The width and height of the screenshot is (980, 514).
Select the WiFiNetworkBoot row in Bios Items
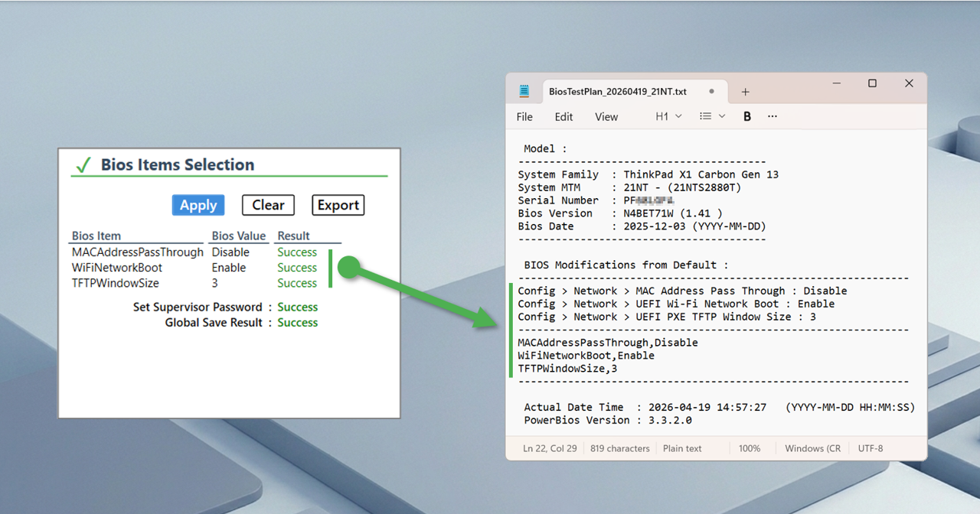[194, 268]
